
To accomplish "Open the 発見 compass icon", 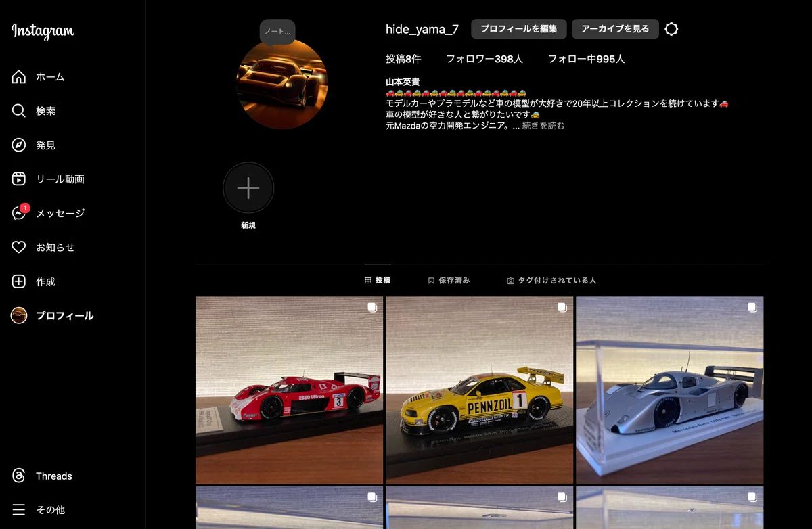I will (19, 145).
